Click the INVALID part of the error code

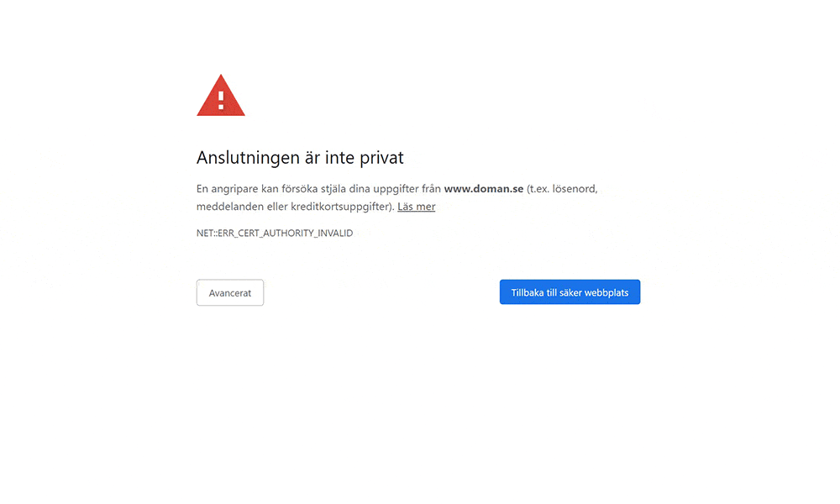pyautogui.click(x=337, y=233)
